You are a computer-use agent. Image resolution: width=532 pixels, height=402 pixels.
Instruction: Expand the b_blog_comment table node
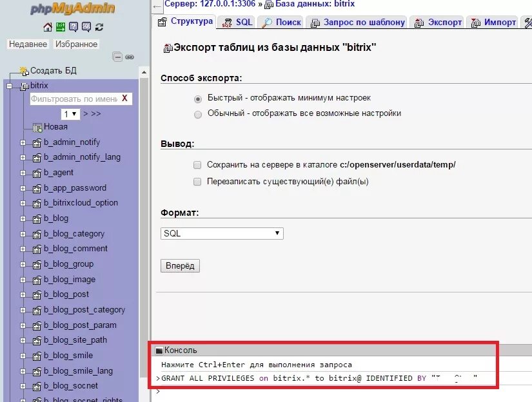tap(23, 249)
